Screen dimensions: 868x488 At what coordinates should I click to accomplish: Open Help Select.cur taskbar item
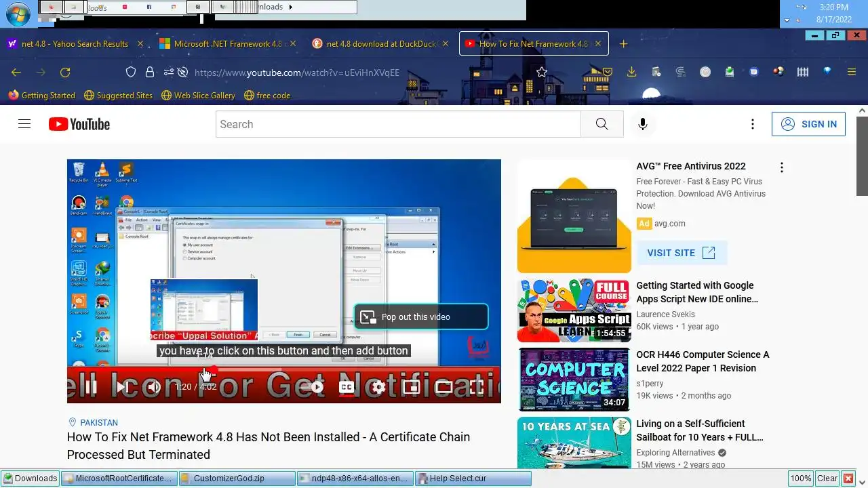click(x=473, y=479)
